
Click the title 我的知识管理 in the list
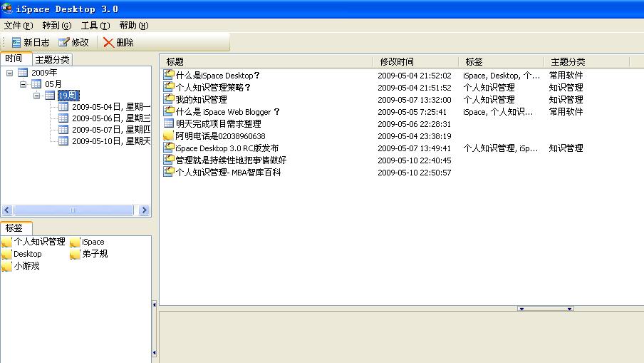point(201,99)
